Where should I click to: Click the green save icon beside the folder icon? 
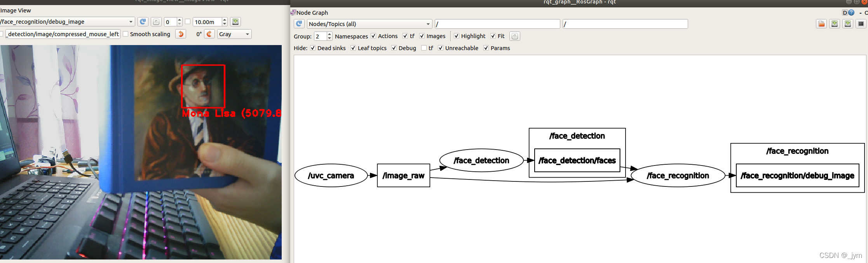tap(835, 24)
